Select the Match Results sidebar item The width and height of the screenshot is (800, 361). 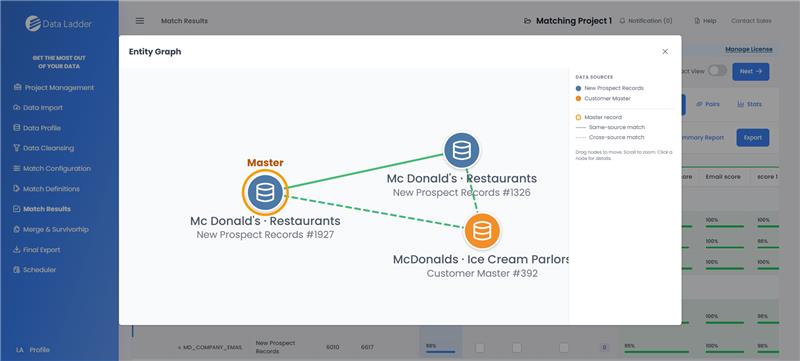42,209
